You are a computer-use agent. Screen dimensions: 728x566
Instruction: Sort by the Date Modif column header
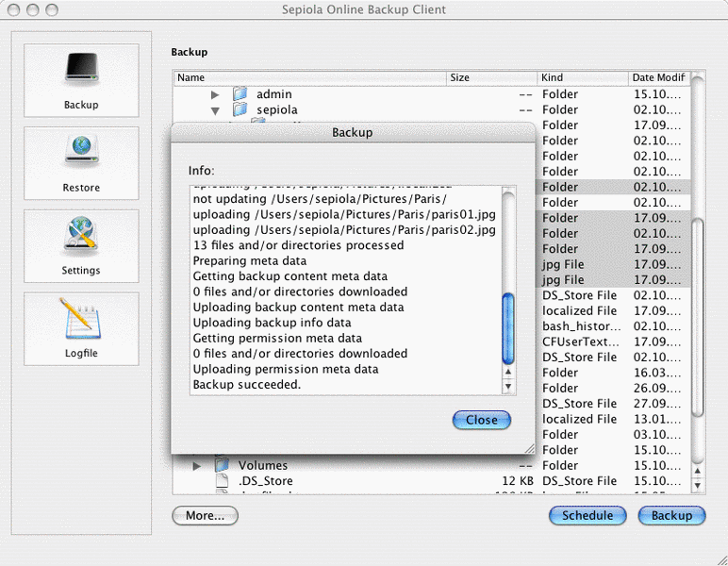(x=659, y=77)
